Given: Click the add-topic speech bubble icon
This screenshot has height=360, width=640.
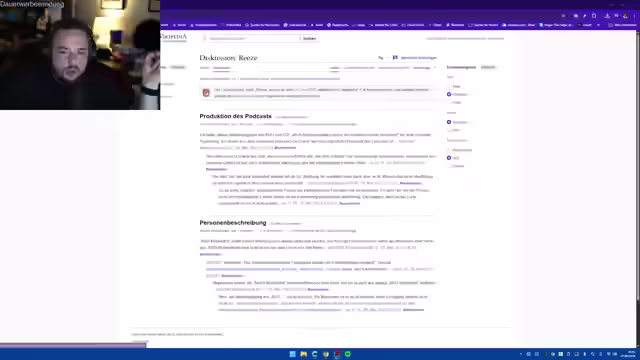Looking at the screenshot, I should click(395, 58).
